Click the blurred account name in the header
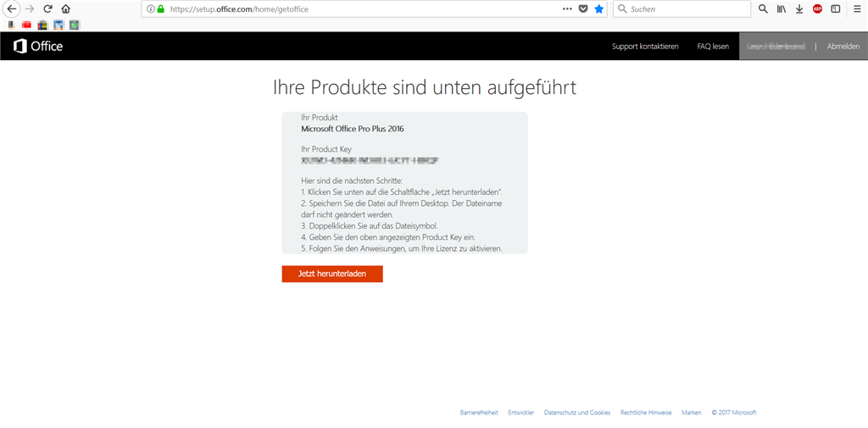This screenshot has width=868, height=428. tap(776, 47)
